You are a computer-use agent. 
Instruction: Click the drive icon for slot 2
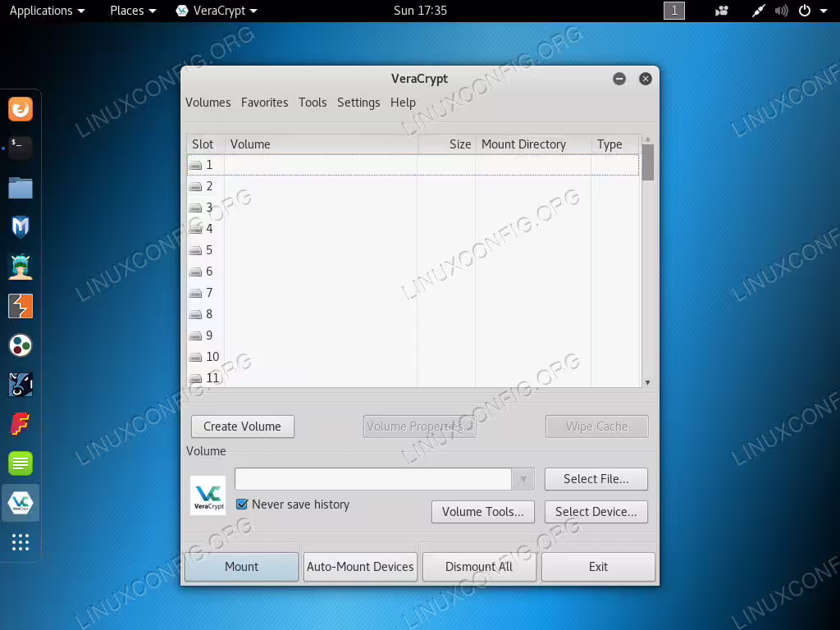pyautogui.click(x=195, y=186)
